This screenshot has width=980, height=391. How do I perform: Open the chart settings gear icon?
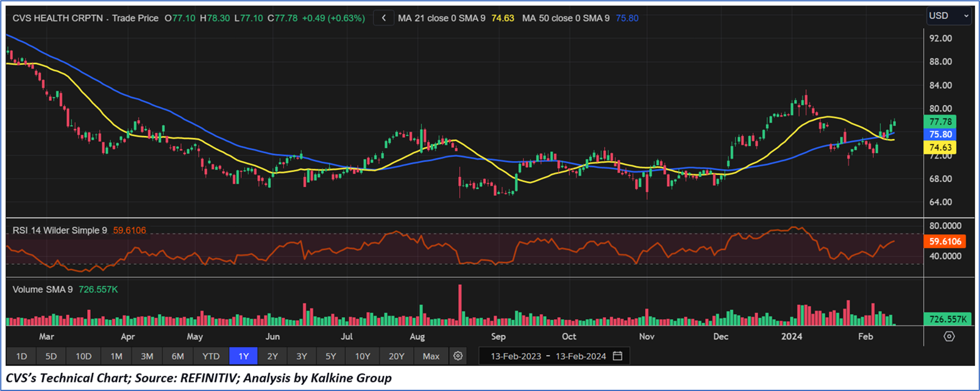[x=458, y=356]
